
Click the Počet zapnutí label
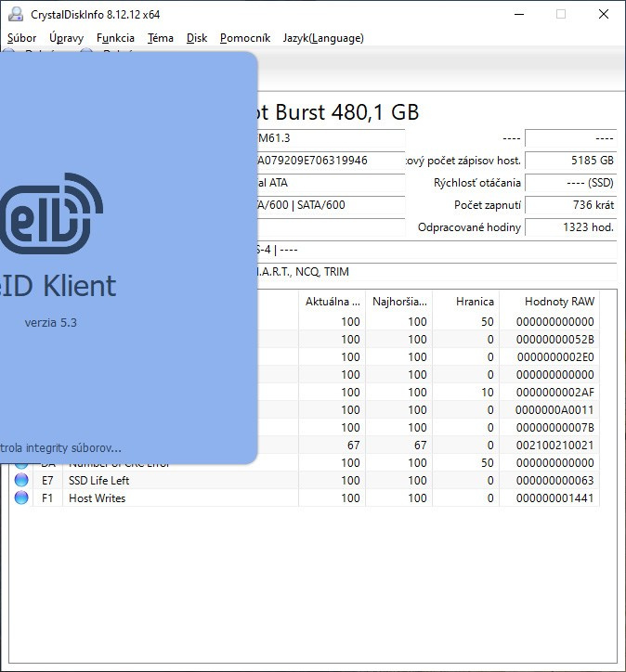488,205
